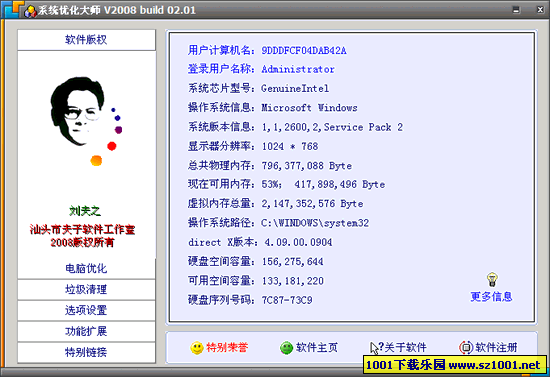This screenshot has width=550, height=377.
Task: Click 2,147,352,576 Byte virtual memory
Action: pos(312,204)
